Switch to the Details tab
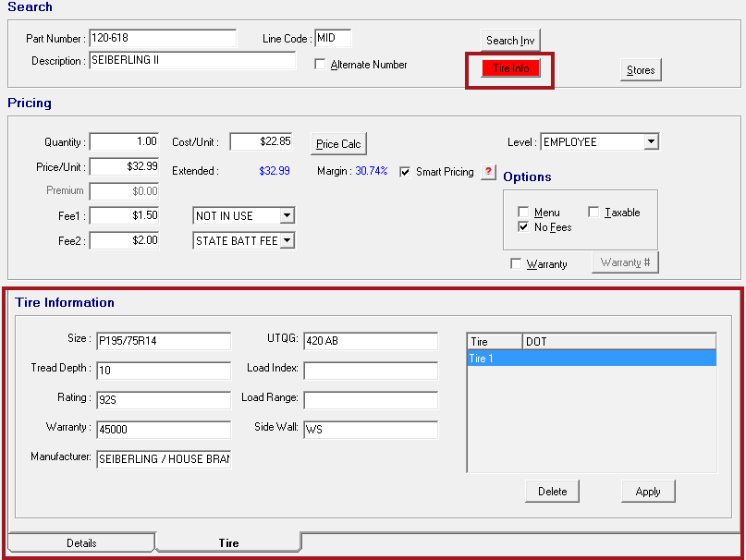 (80, 542)
